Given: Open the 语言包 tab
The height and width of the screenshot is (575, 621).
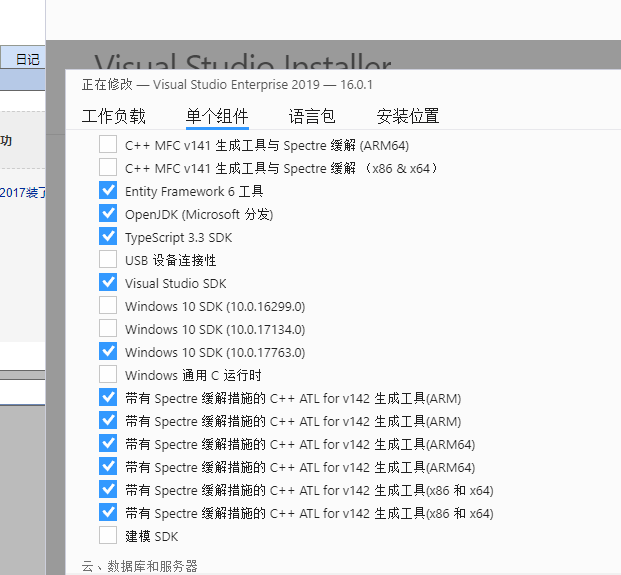Looking at the screenshot, I should click(x=312, y=116).
